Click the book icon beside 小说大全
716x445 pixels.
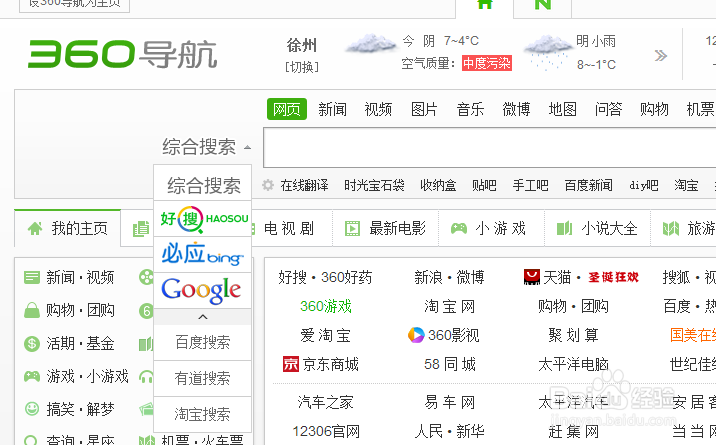pos(564,228)
